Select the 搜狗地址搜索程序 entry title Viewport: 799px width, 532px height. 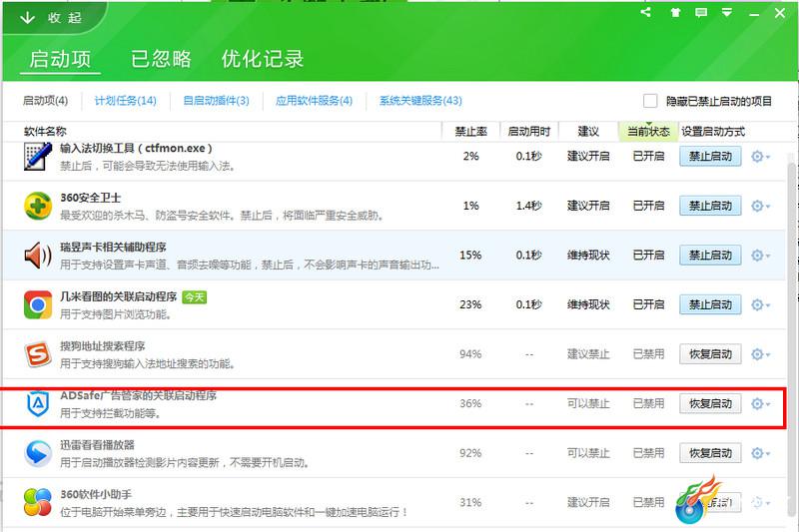click(x=103, y=345)
